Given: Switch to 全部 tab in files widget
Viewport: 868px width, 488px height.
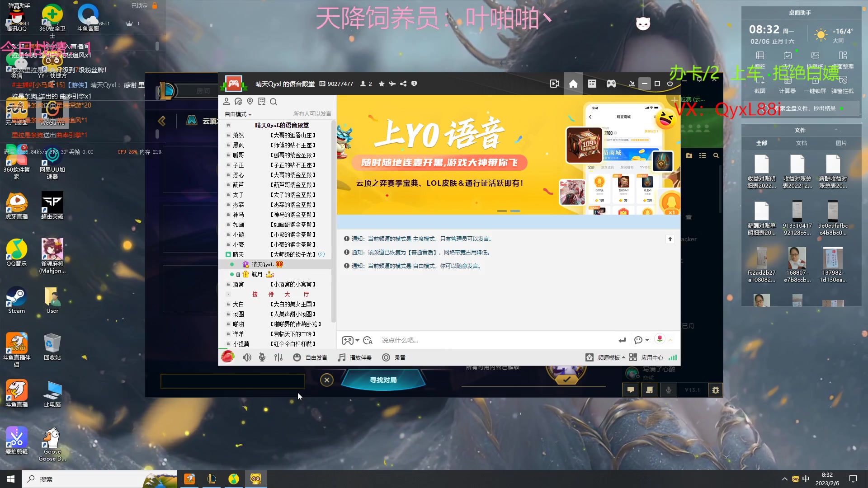Looking at the screenshot, I should point(762,143).
